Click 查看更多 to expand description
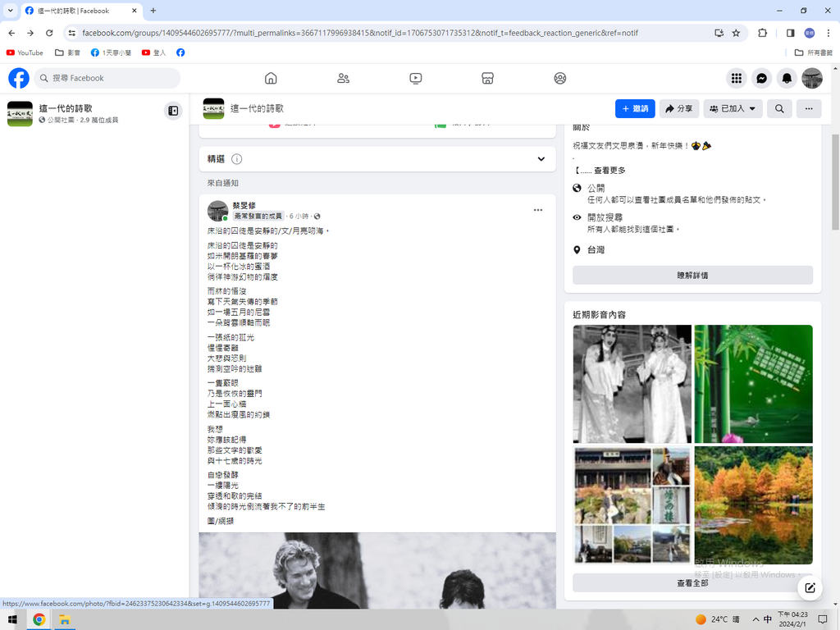 click(609, 171)
